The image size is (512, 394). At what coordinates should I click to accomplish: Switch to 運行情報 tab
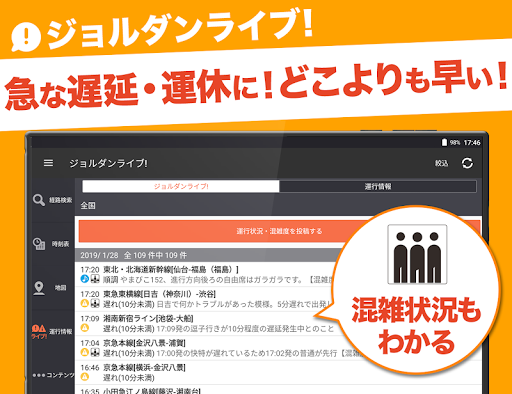coord(378,186)
